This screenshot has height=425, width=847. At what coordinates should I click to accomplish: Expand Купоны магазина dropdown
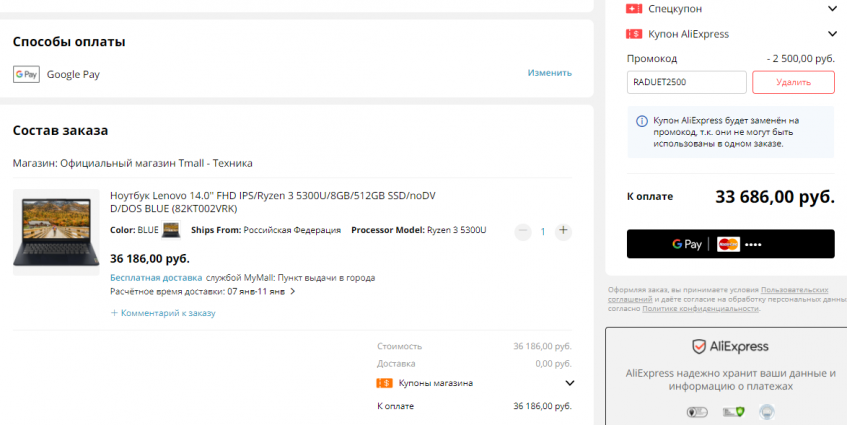tap(569, 383)
